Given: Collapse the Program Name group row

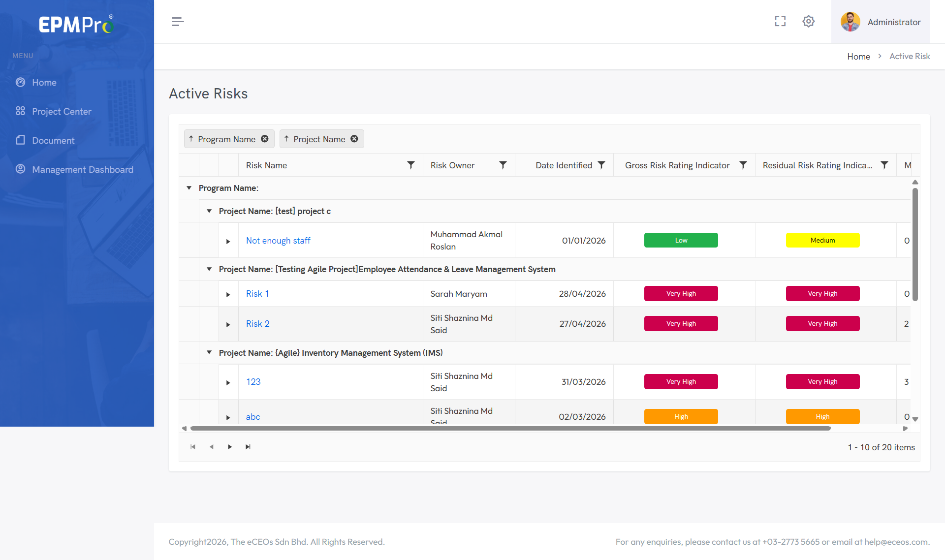Looking at the screenshot, I should 189,188.
